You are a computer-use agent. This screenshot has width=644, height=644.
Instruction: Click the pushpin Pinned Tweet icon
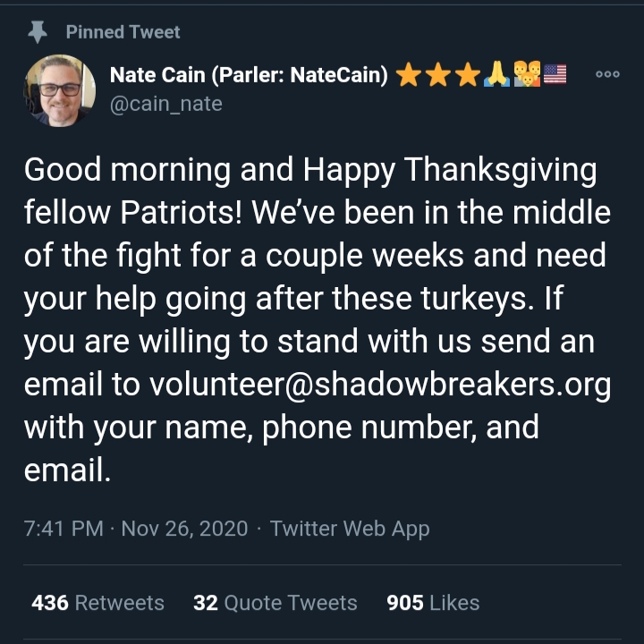[x=38, y=32]
